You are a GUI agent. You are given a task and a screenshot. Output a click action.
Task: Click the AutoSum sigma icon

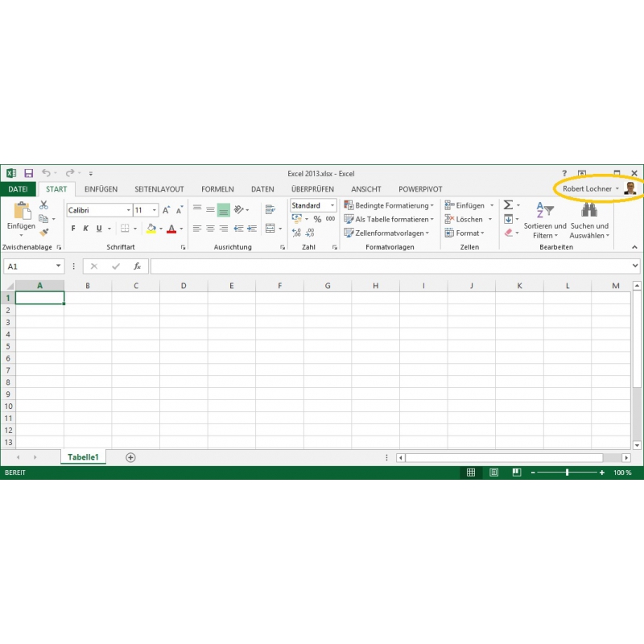click(x=508, y=205)
